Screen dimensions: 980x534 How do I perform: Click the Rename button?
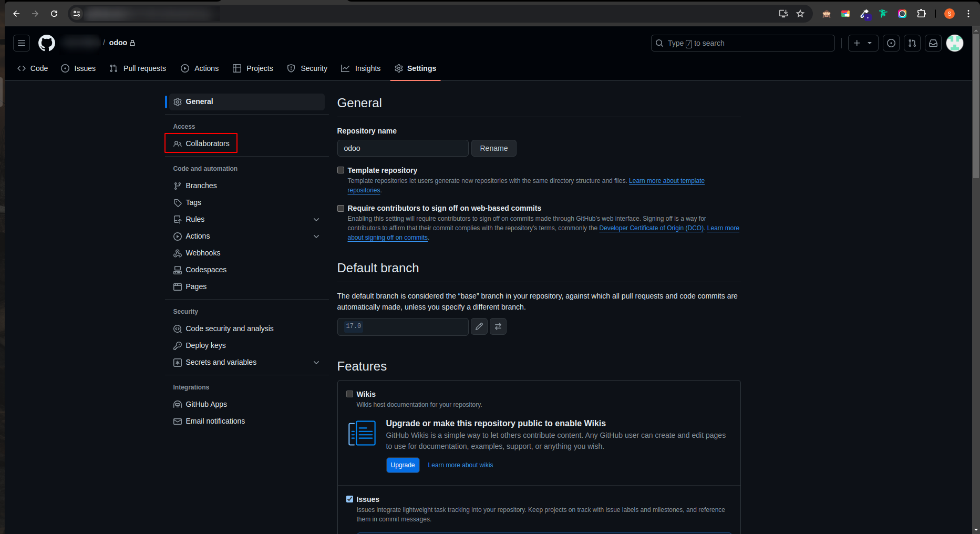click(494, 148)
